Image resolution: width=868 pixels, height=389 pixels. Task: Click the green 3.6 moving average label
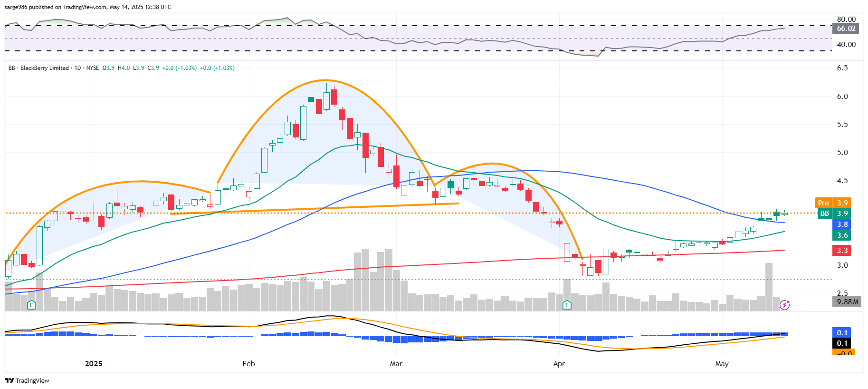tap(842, 235)
